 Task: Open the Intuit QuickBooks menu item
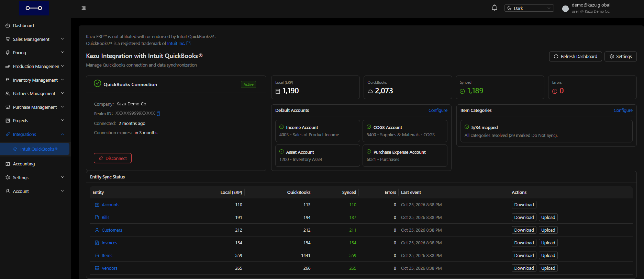click(35, 149)
